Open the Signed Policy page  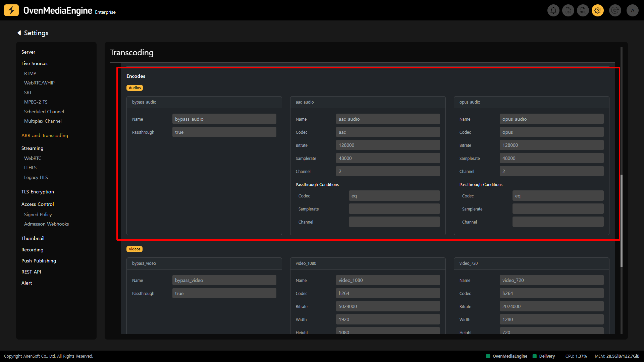click(x=38, y=215)
